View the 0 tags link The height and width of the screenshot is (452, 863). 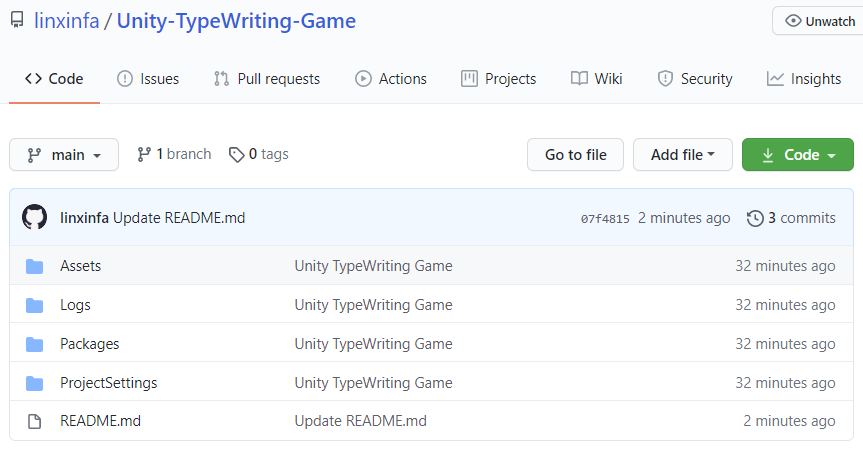[259, 154]
